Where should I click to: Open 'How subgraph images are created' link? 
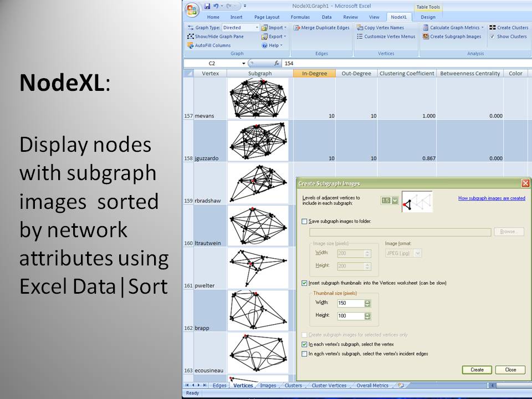pos(492,198)
